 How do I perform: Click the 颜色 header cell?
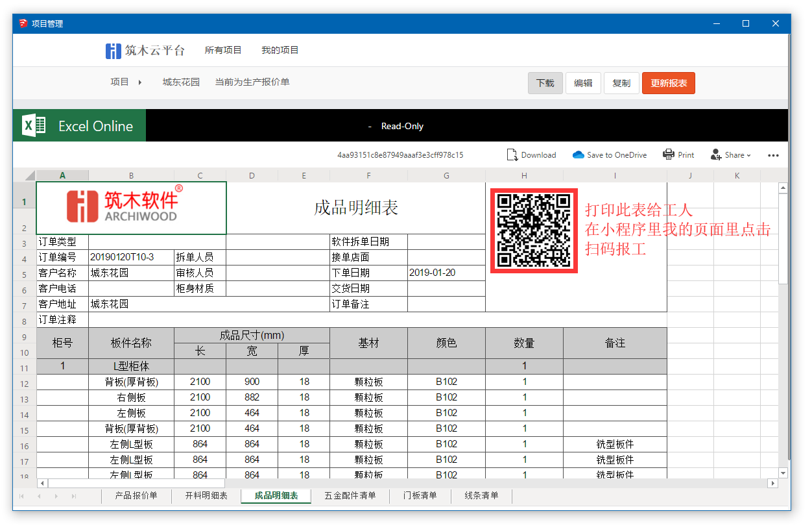[446, 343]
